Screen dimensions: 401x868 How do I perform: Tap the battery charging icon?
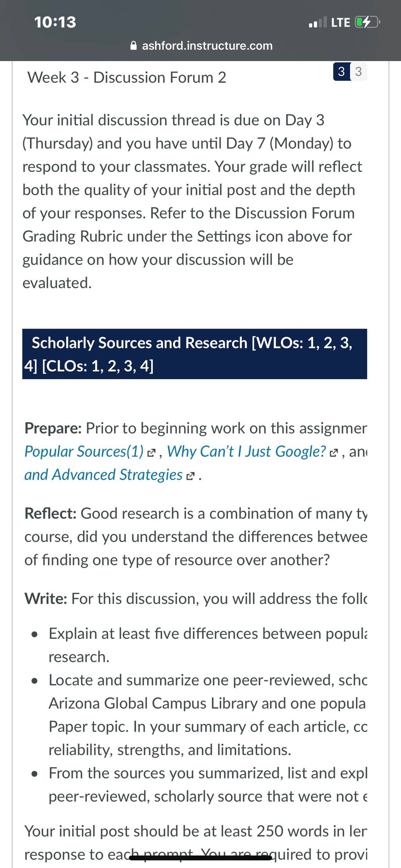pyautogui.click(x=367, y=22)
